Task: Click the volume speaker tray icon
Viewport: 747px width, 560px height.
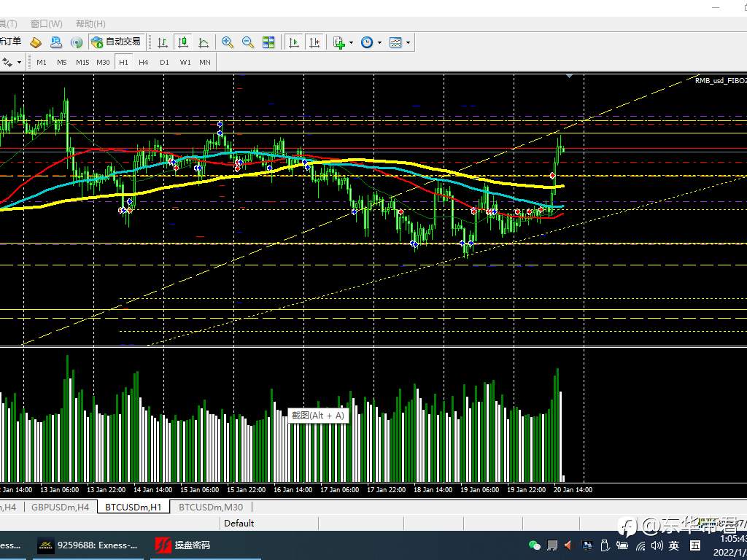Action: (x=657, y=545)
